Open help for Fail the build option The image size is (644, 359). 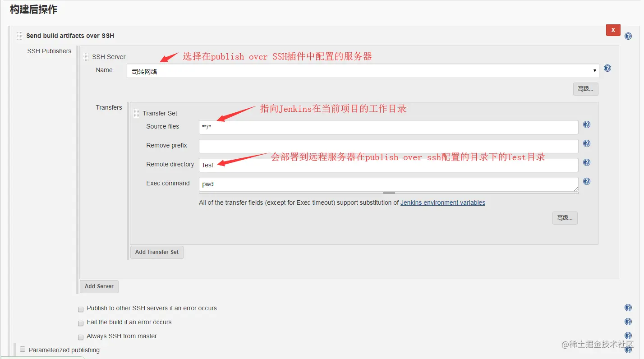[628, 322]
